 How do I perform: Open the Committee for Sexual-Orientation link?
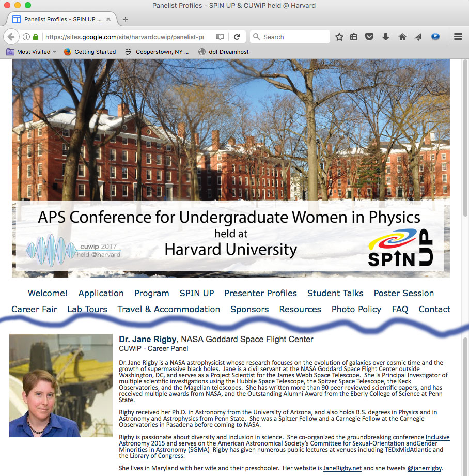click(x=374, y=443)
